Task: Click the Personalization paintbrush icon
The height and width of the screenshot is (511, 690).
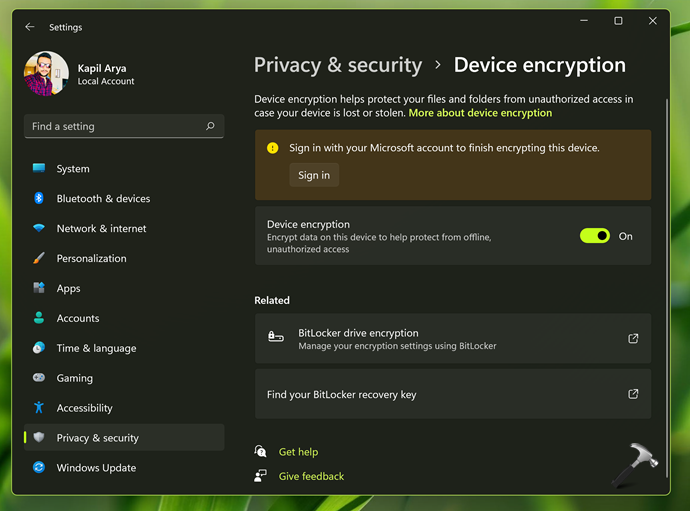Action: tap(39, 259)
